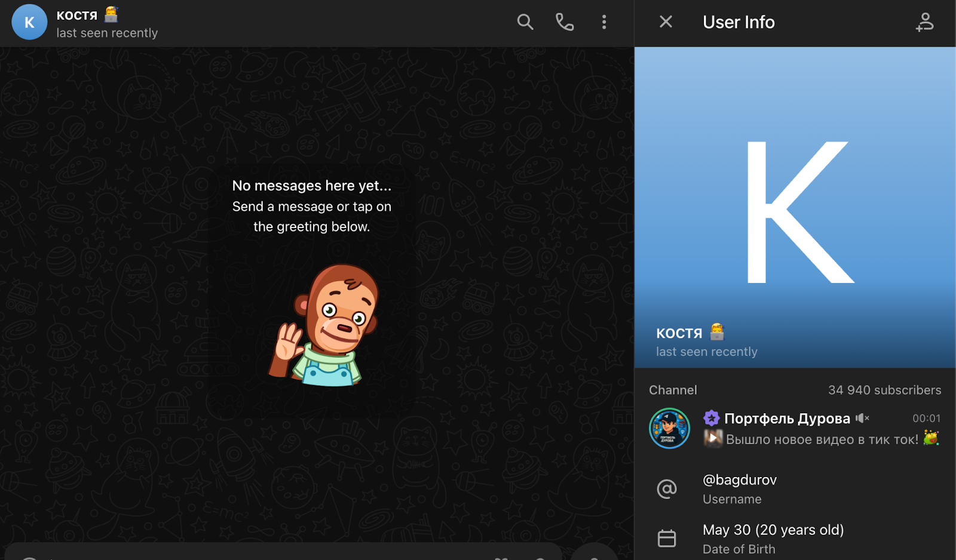
Task: Click the calendar icon beside Date of Birth
Action: pos(667,539)
